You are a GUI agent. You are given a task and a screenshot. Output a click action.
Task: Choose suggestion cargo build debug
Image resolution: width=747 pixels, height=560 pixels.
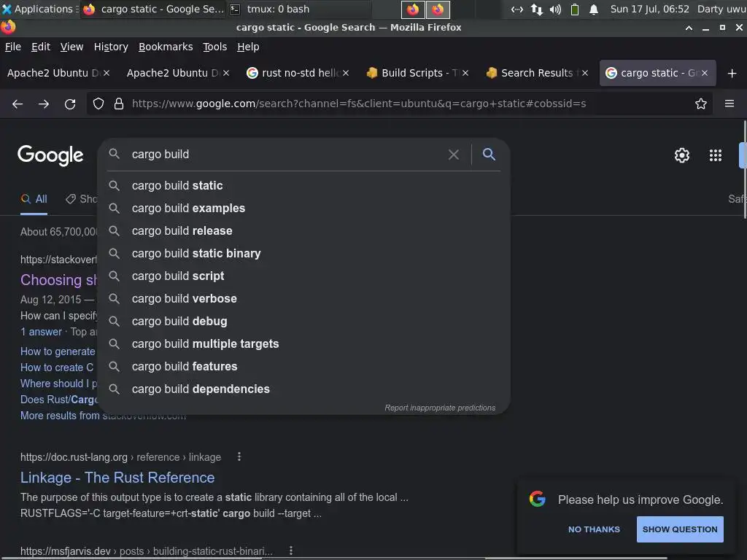click(x=304, y=321)
